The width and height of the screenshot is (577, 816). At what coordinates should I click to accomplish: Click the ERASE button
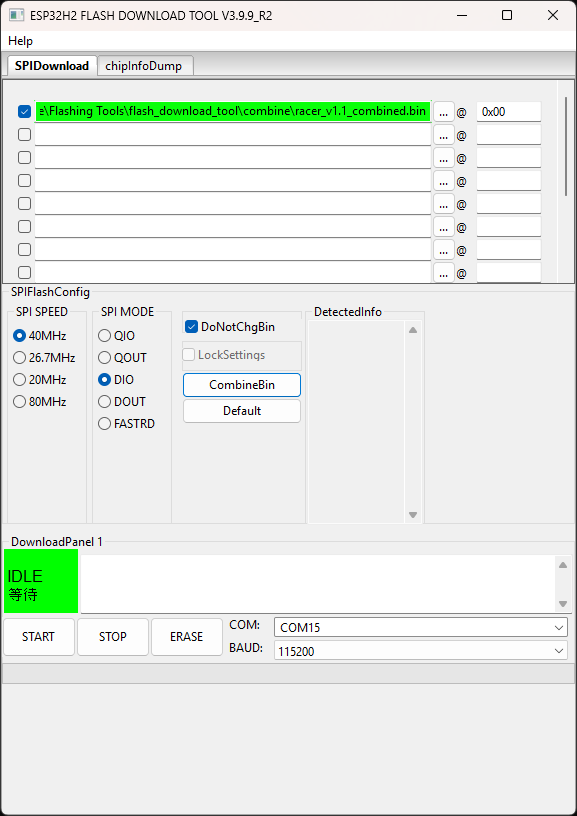(x=187, y=636)
